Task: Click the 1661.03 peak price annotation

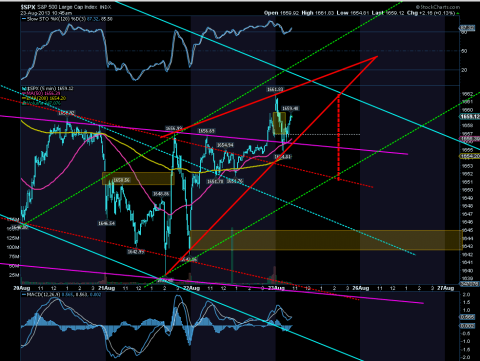Action: click(274, 89)
